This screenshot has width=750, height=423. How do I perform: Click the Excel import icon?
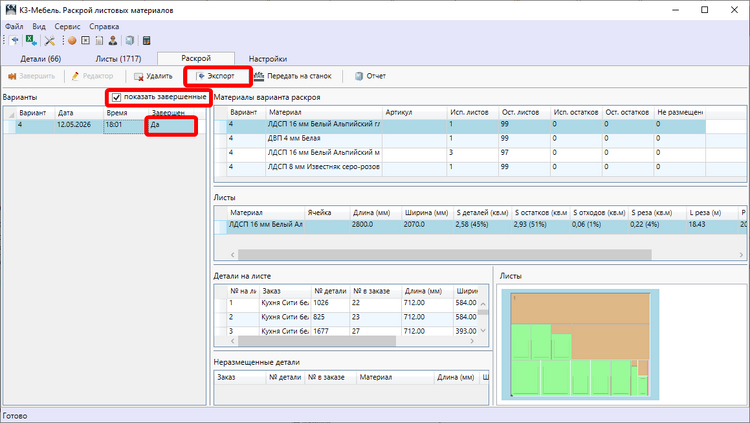[x=31, y=41]
